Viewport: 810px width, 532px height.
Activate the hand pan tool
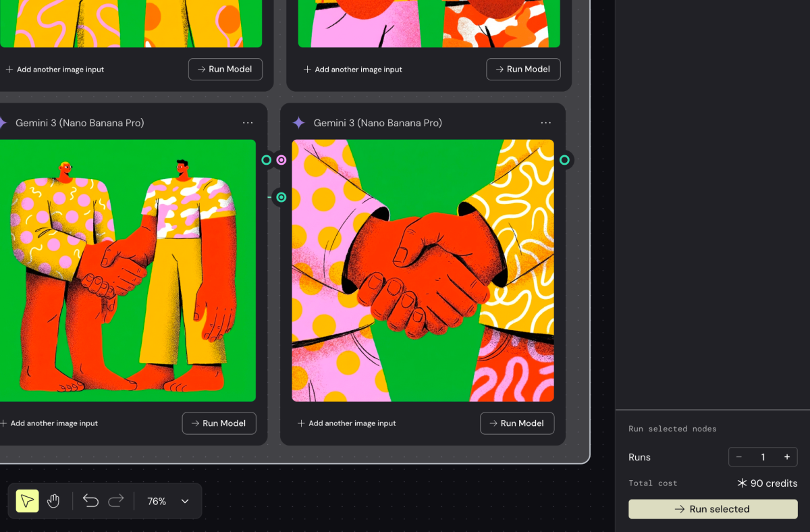click(53, 501)
